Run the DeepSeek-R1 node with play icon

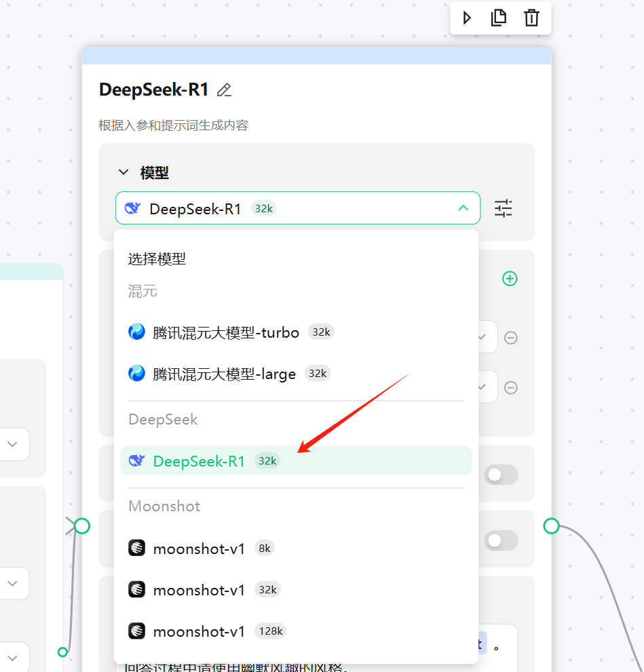(467, 18)
